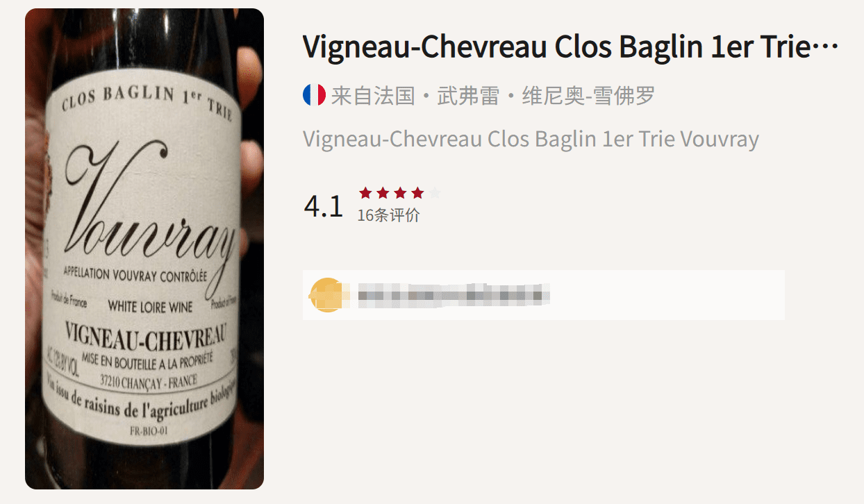Viewport: 864px width, 504px height.
Task: Click the yellow reviewer avatar icon
Action: 326,295
